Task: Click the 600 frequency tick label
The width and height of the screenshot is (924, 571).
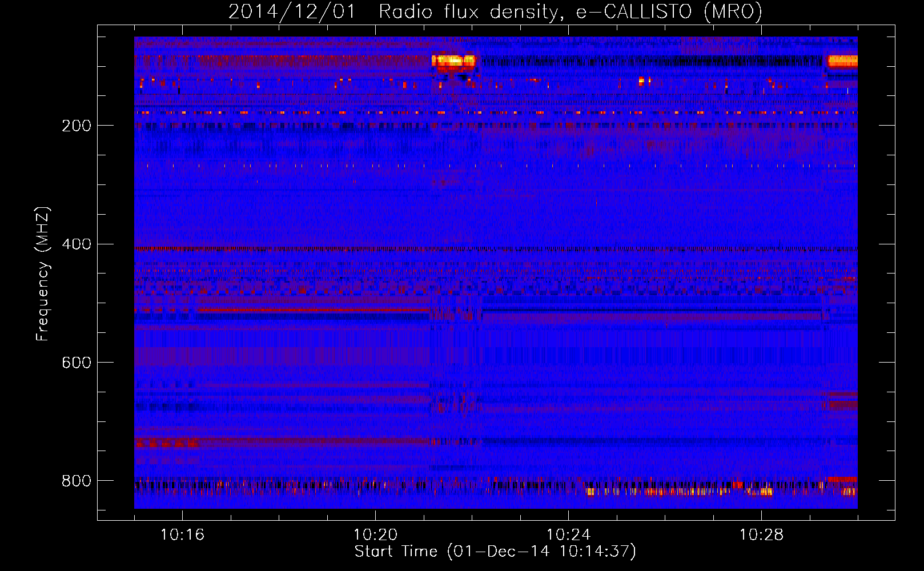Action: pyautogui.click(x=77, y=363)
